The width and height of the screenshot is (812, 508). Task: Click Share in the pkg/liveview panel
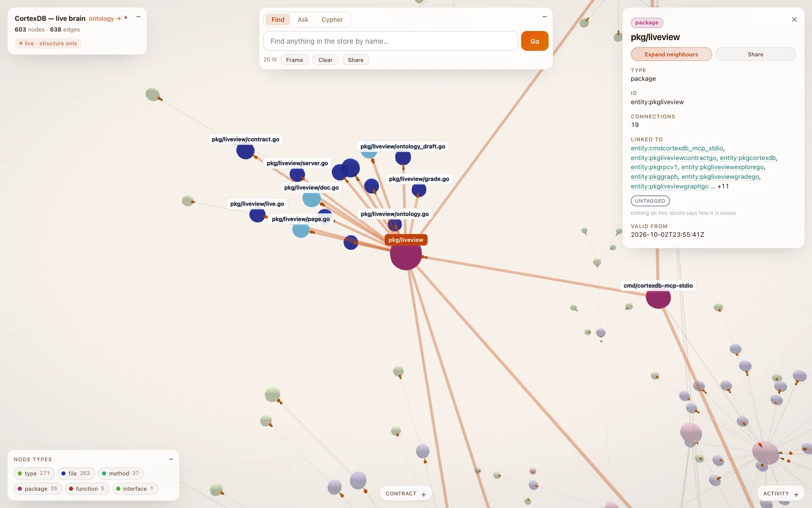click(755, 54)
